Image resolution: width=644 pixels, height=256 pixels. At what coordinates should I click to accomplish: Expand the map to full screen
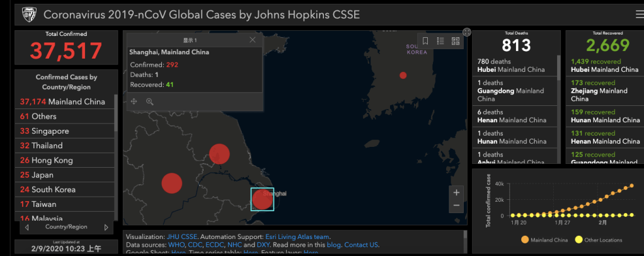point(467,32)
